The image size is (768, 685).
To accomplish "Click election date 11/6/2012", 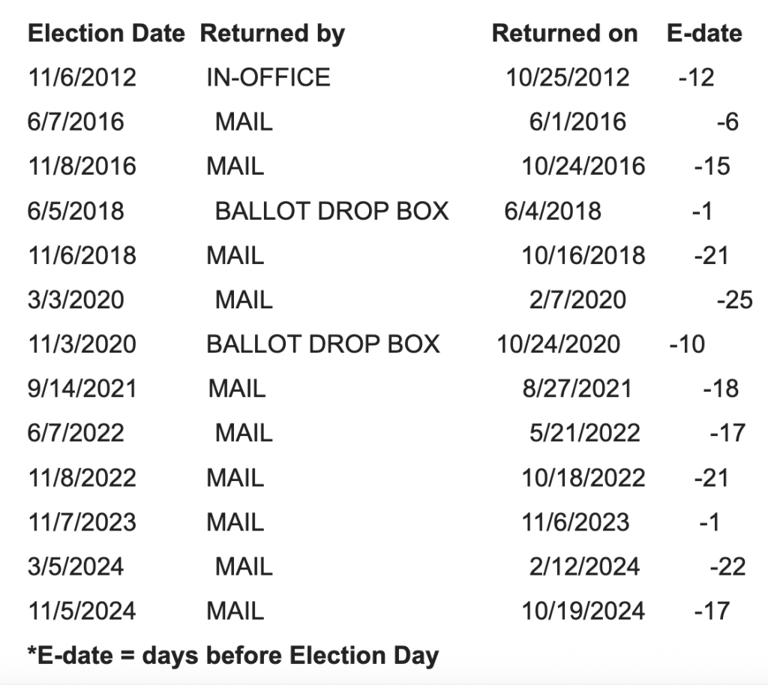I will (82, 77).
